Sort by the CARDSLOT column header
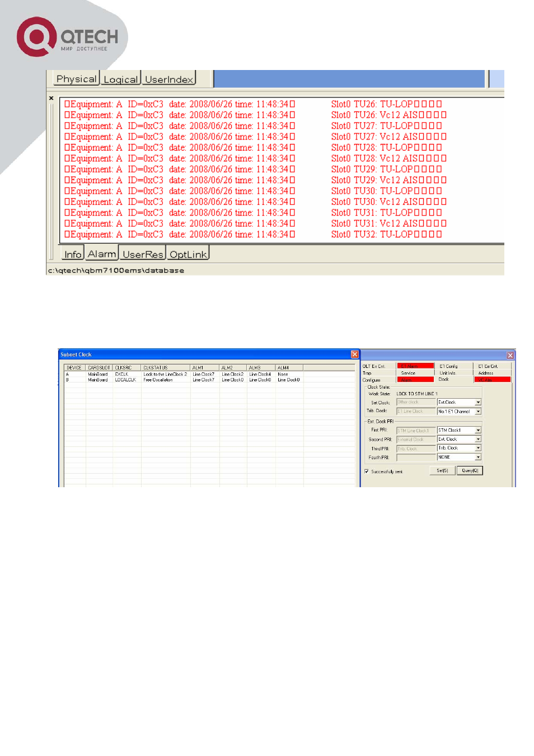Screen dimensions: 534x756 pos(99,368)
